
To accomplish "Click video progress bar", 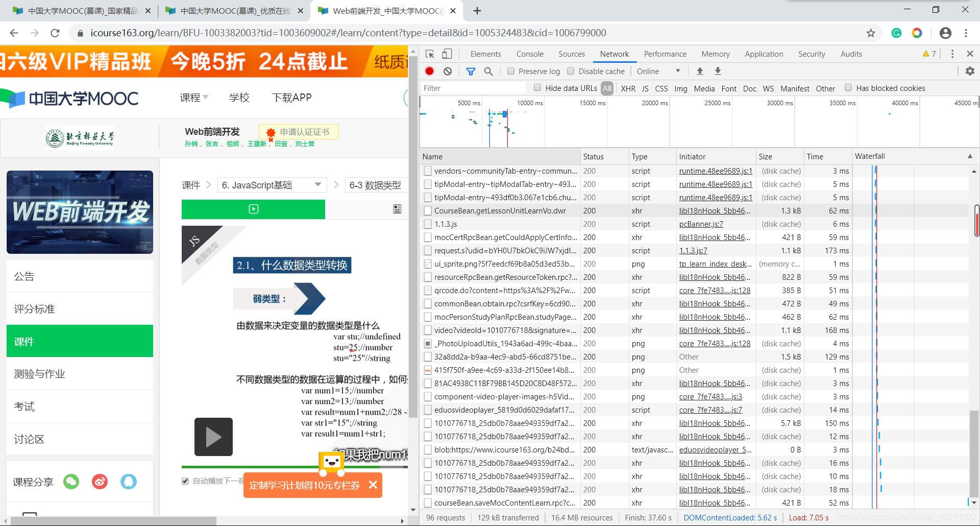I will [295, 467].
